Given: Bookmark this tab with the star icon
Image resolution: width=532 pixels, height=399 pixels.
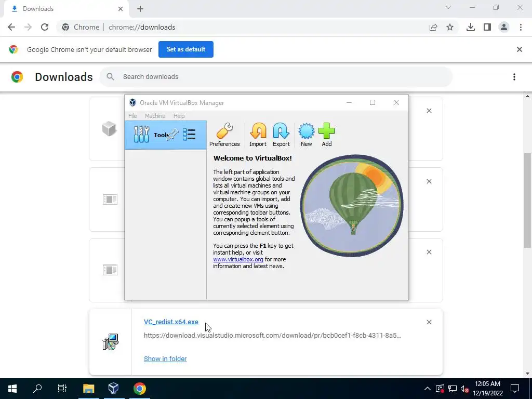Looking at the screenshot, I should pos(450,27).
